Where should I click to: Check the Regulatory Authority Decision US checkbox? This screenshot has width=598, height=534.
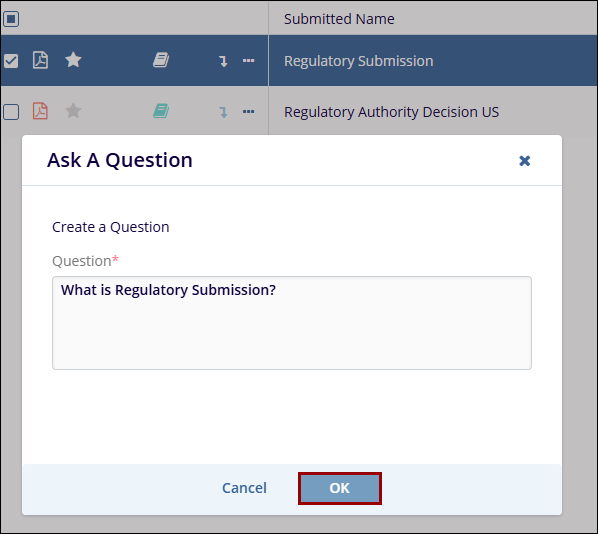[x=11, y=112]
